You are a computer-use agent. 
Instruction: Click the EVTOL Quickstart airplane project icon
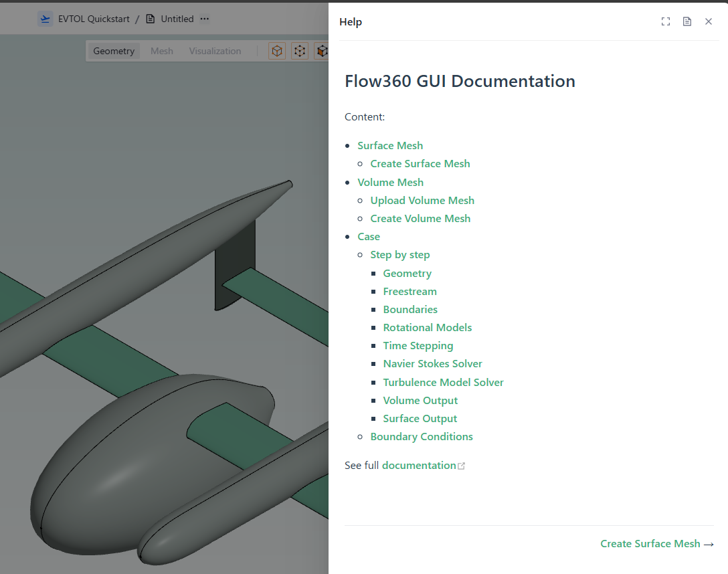[45, 19]
